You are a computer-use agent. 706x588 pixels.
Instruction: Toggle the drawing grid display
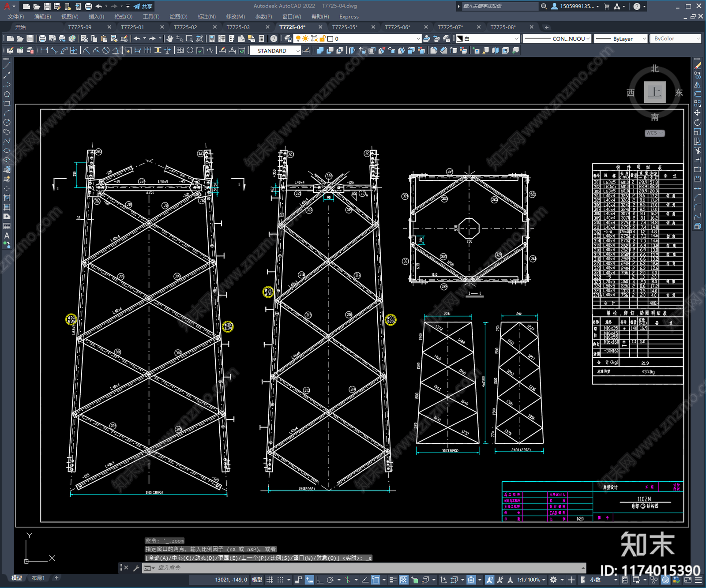point(270,580)
